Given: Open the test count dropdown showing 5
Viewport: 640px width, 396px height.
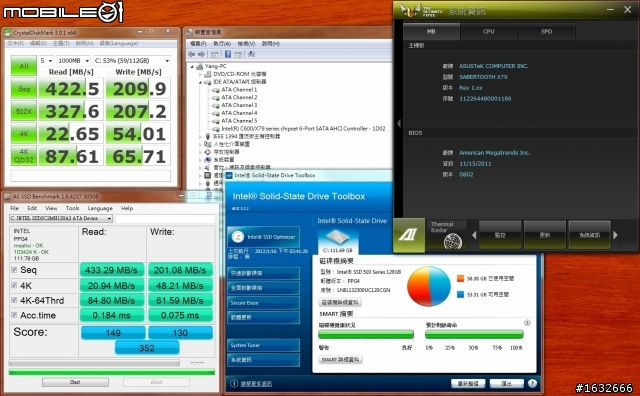Looking at the screenshot, I should click(46, 61).
